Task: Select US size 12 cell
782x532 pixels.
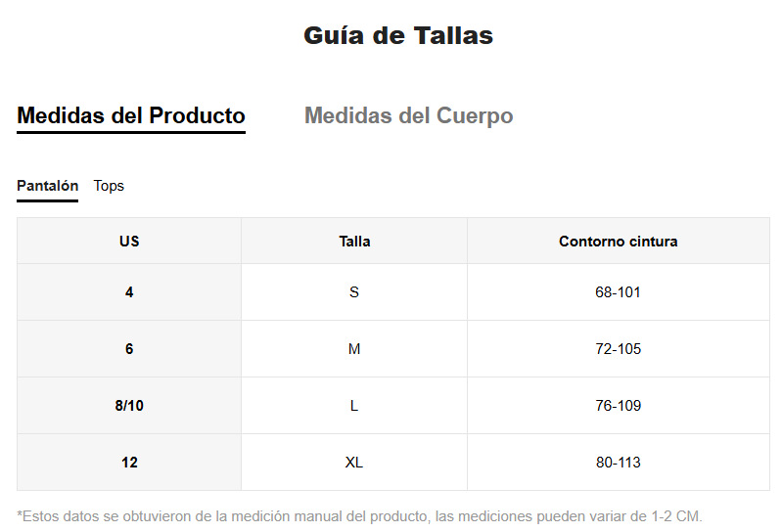Action: pos(129,463)
